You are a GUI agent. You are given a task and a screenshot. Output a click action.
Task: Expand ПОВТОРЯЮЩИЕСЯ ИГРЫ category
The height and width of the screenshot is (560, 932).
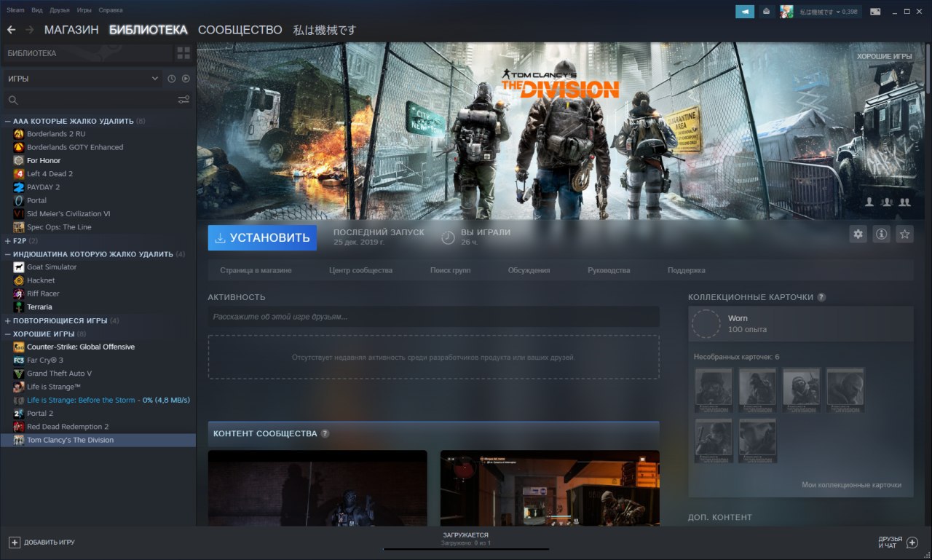coord(8,320)
